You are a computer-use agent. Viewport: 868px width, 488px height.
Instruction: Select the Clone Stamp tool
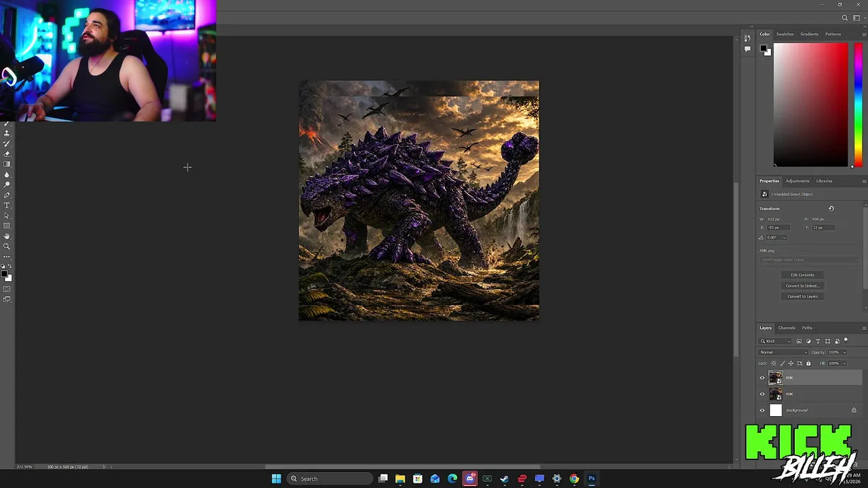(7, 134)
